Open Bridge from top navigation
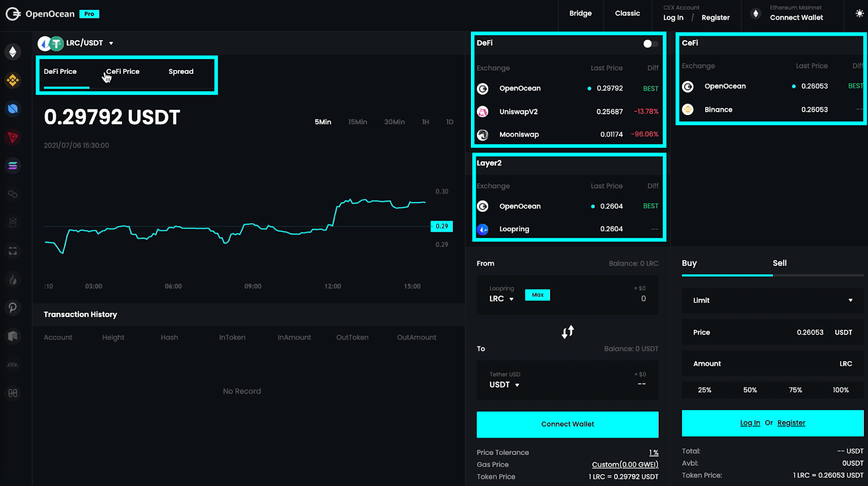The height and width of the screenshot is (486, 868). pyautogui.click(x=580, y=14)
